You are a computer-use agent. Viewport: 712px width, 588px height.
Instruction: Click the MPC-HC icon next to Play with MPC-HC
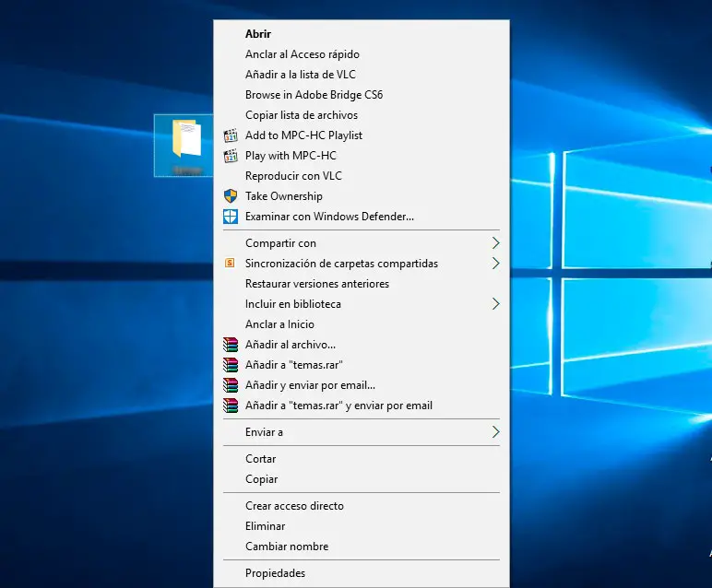(231, 156)
